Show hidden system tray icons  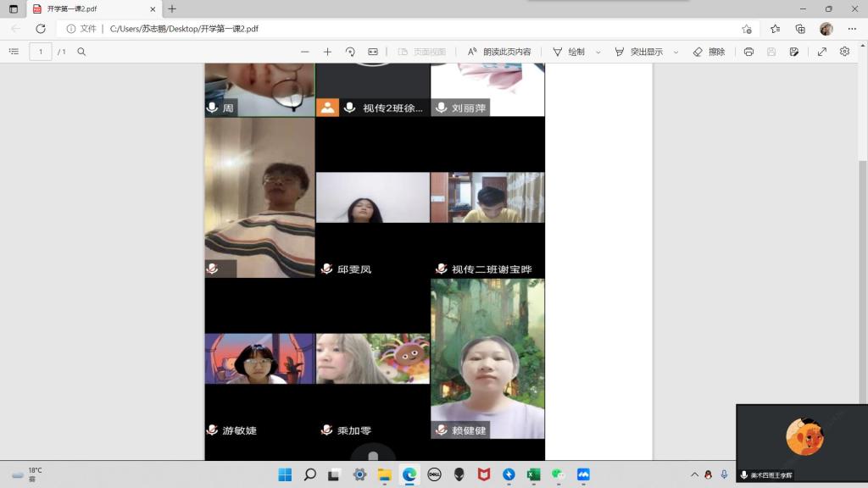(694, 474)
